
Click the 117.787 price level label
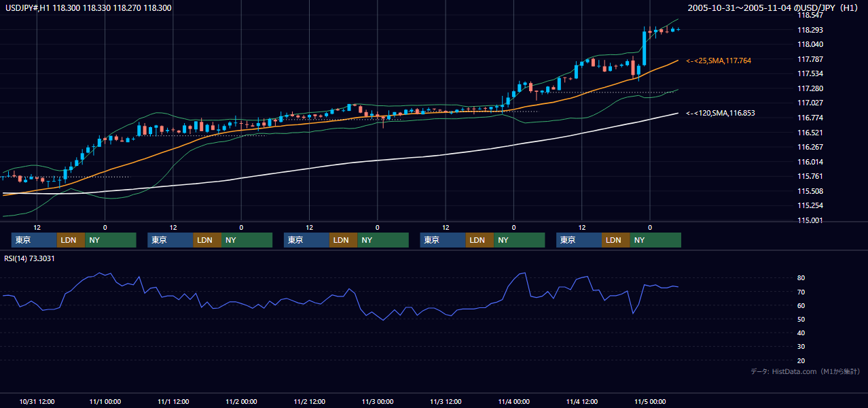point(812,59)
